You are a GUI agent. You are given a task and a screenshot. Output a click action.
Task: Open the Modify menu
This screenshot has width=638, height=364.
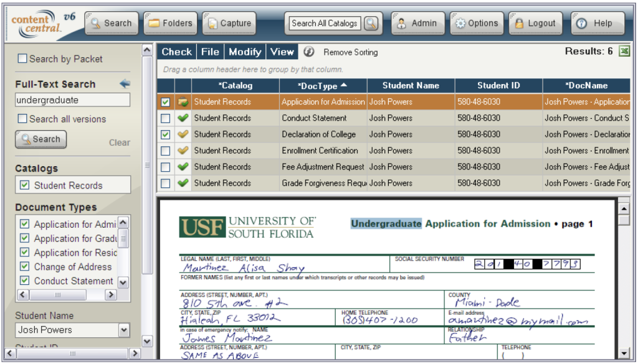(245, 52)
